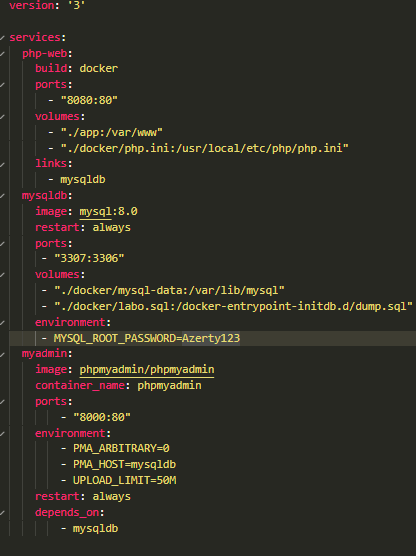Click the 'depends_on' key

(67, 512)
